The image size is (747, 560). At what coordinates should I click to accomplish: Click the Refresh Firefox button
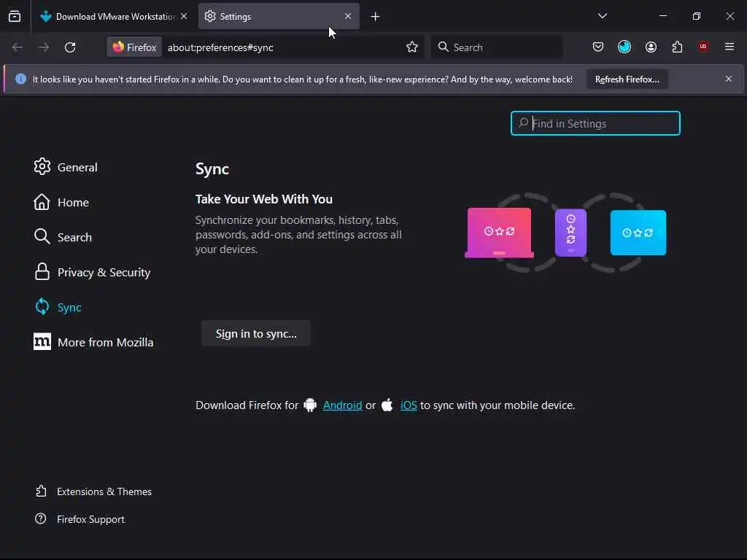627,79
